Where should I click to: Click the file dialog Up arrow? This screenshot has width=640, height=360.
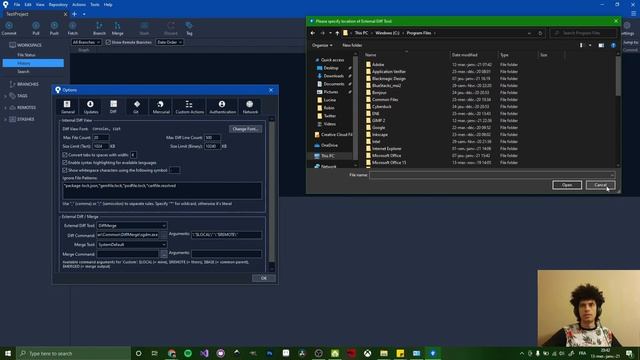coord(337,33)
